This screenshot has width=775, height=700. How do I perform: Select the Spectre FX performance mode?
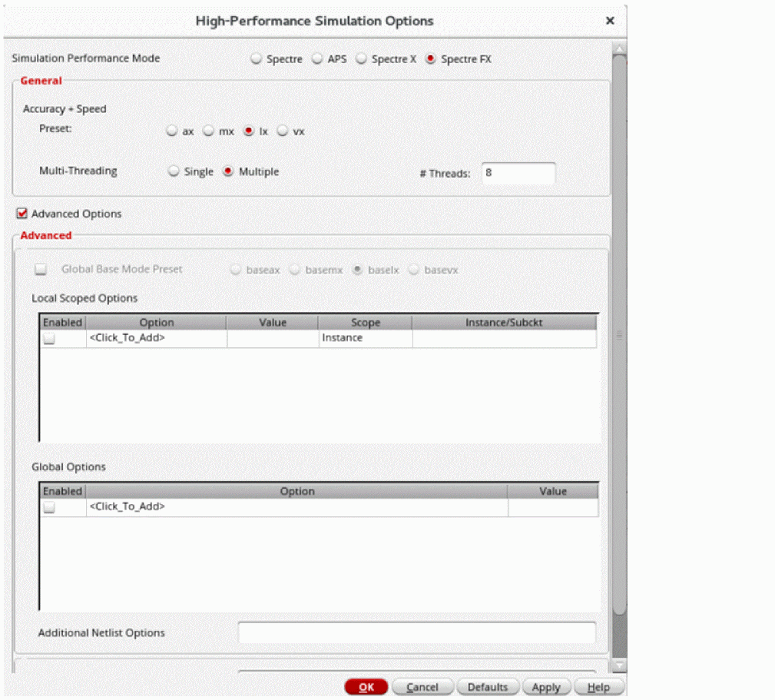tap(431, 59)
